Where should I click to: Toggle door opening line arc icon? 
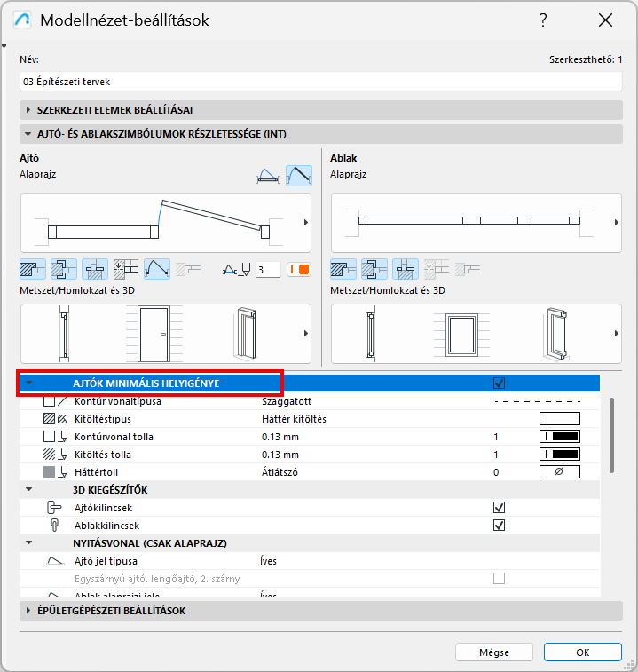pos(157,269)
